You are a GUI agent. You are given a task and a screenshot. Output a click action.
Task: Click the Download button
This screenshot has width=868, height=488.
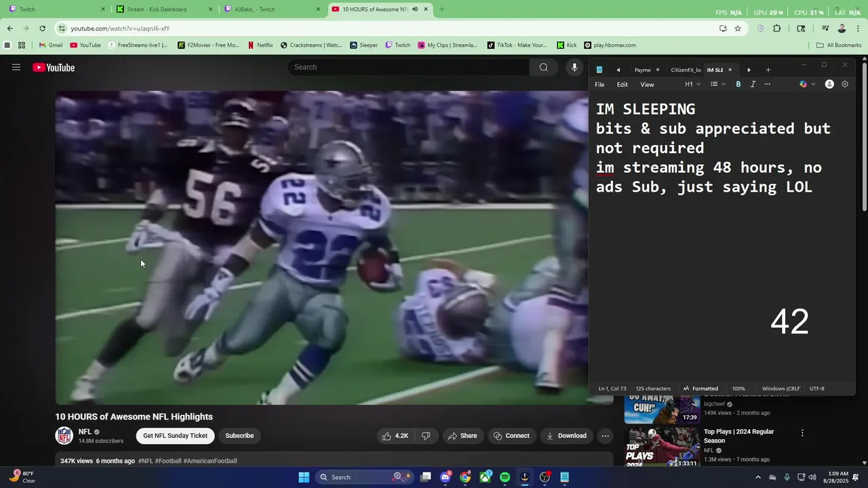[x=567, y=436]
